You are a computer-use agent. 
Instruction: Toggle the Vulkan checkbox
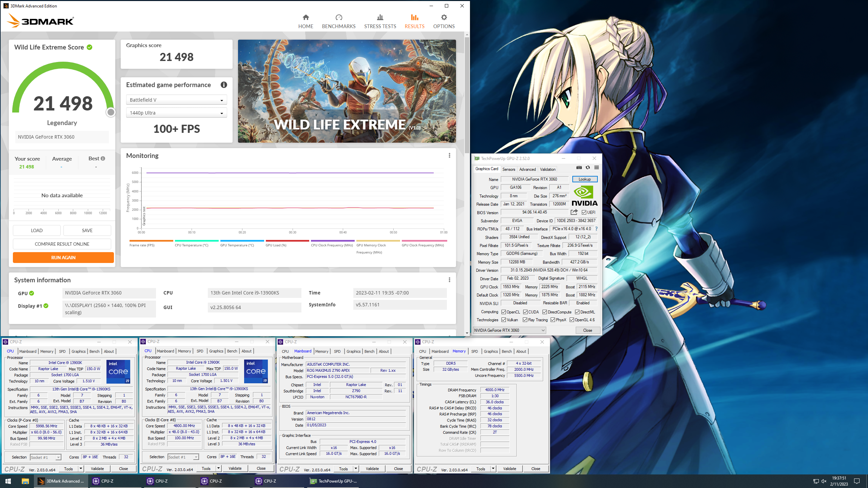click(x=504, y=320)
